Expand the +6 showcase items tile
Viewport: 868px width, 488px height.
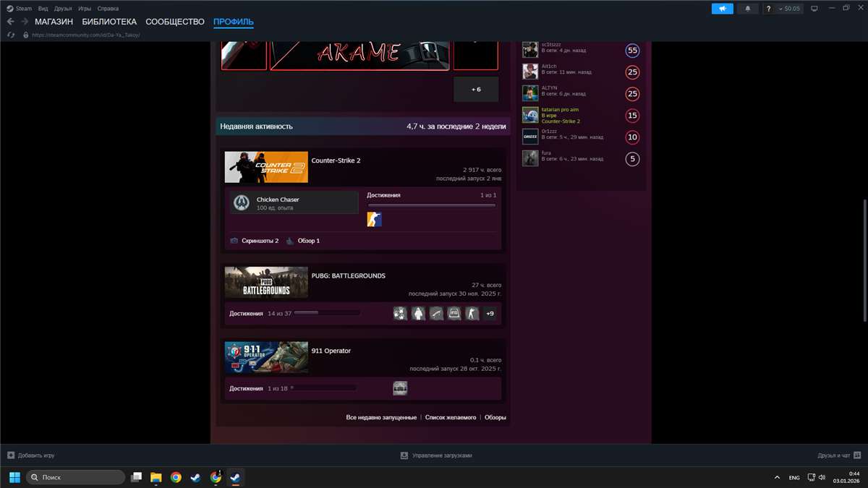[x=475, y=90]
